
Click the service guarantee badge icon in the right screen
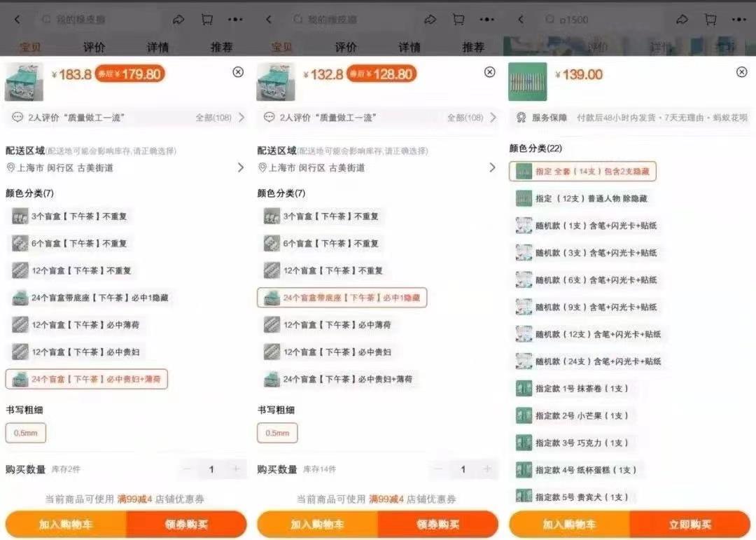(521, 118)
